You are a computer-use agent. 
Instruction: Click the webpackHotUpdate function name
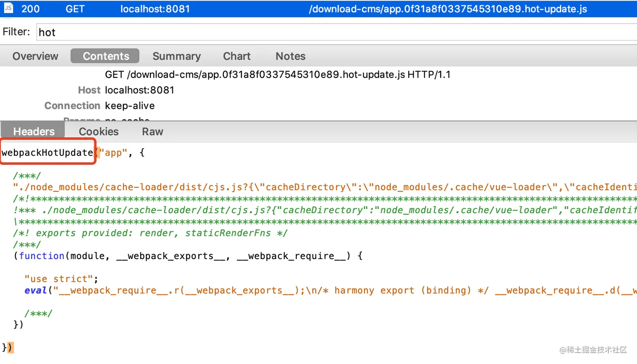point(47,153)
